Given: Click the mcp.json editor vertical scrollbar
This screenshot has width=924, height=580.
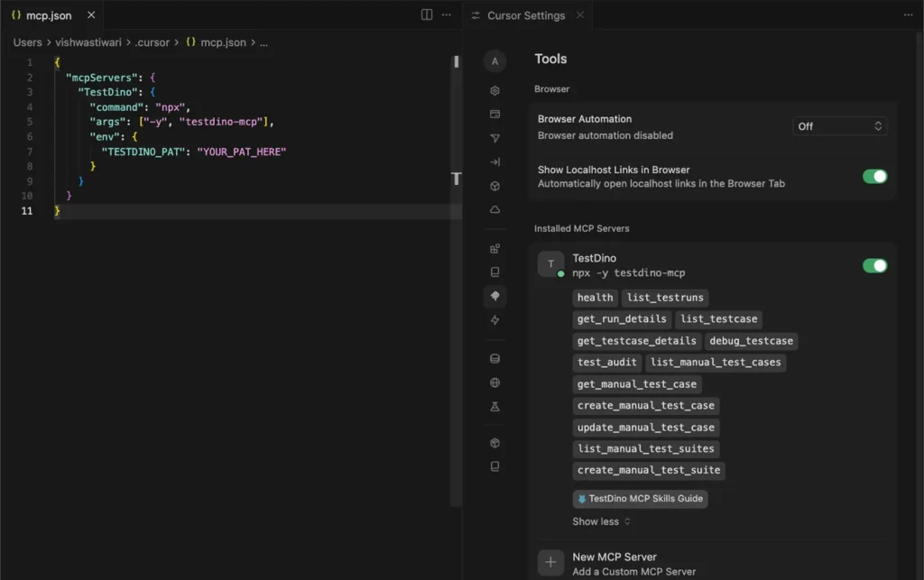Looking at the screenshot, I should click(x=456, y=280).
